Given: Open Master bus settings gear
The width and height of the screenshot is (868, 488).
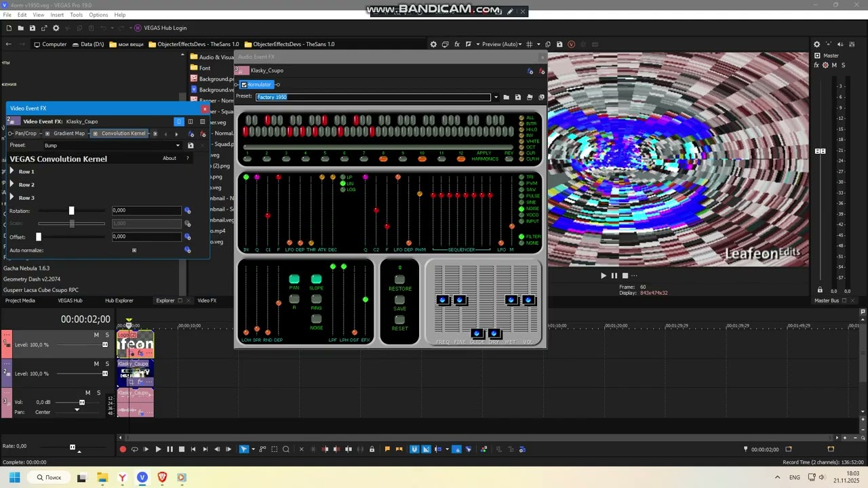Looking at the screenshot, I should [x=825, y=65].
